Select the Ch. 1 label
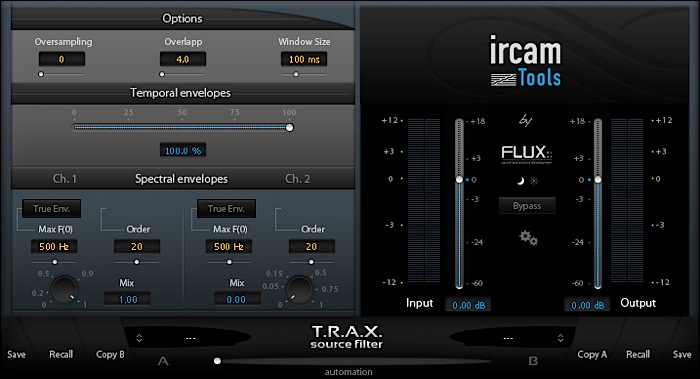 (x=65, y=179)
